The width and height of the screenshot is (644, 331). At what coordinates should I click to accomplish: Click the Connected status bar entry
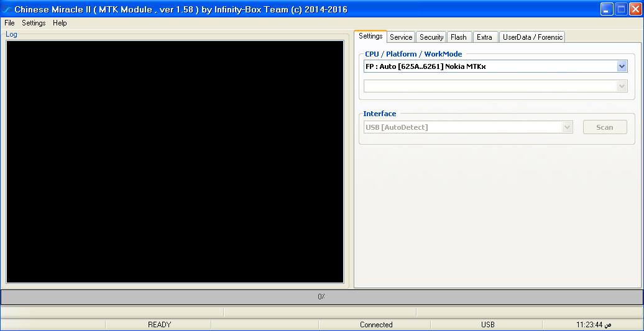376,325
